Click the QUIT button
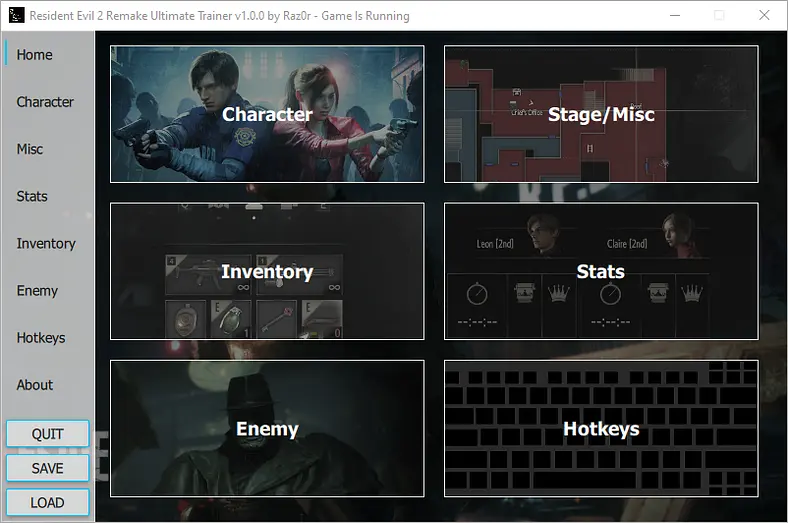 [x=48, y=434]
